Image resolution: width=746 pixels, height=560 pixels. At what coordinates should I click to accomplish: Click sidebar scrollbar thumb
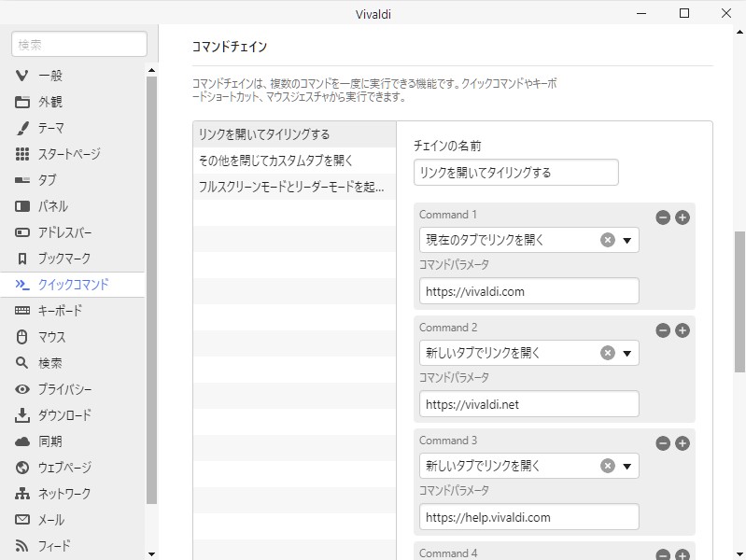pyautogui.click(x=152, y=289)
